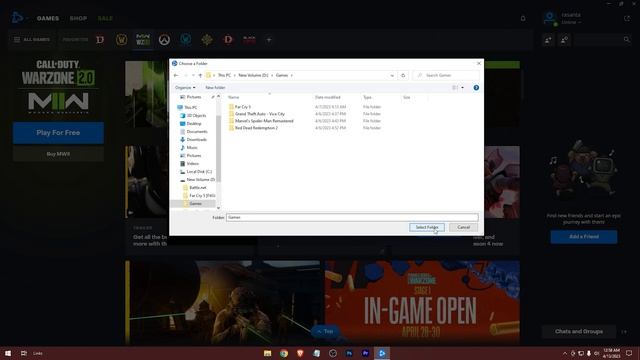Select This PC in the navigation tree
Screen dimensions: 640x360
pyautogui.click(x=190, y=108)
